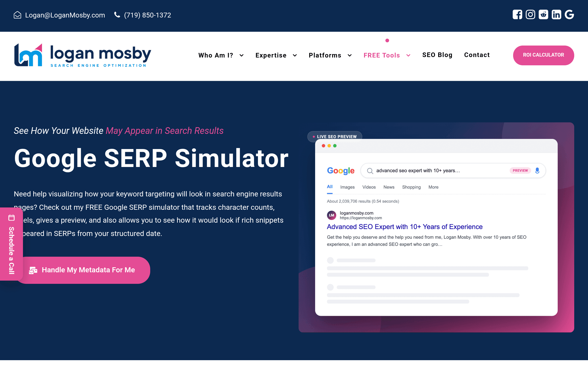Image resolution: width=588 pixels, height=368 pixels.
Task: Click the pink PREVIEW badge in search bar
Action: 520,171
